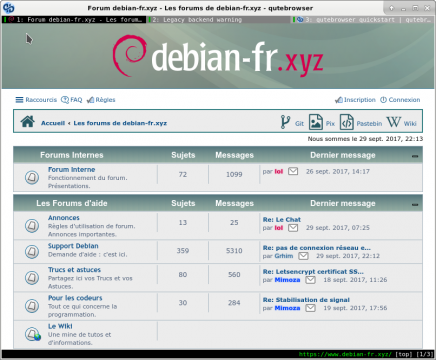Image resolution: width=436 pixels, height=360 pixels.
Task: Open the Re: Le Chat topic
Action: pos(282,220)
